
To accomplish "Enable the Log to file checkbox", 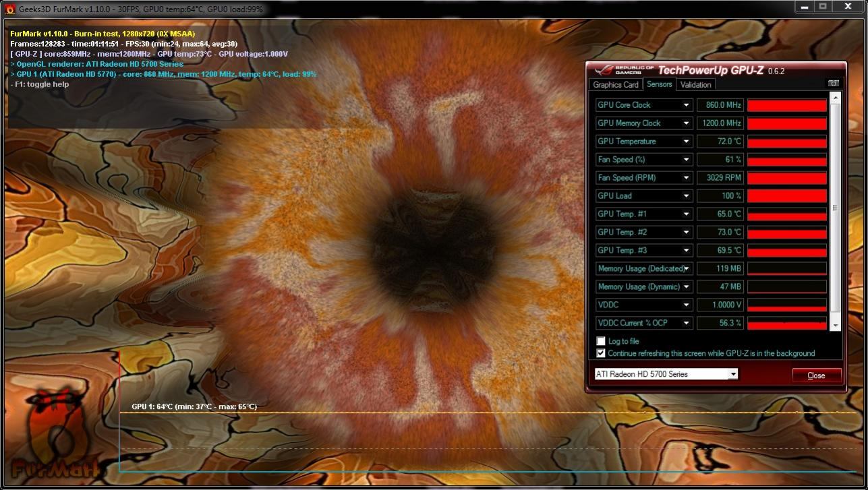I will (601, 341).
